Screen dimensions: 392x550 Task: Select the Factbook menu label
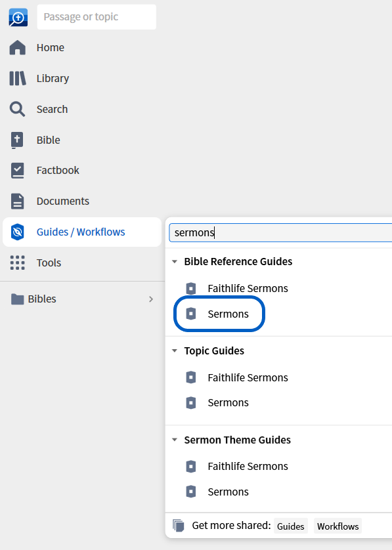click(58, 171)
